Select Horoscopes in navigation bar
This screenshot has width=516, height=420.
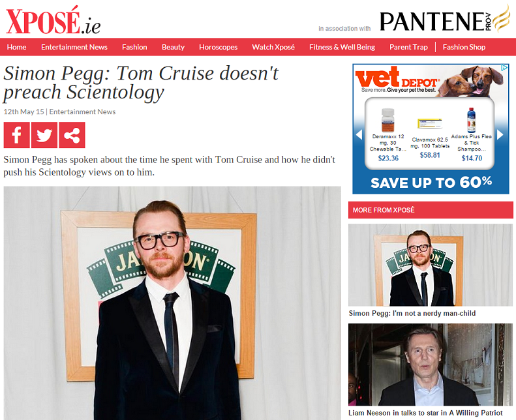click(218, 47)
